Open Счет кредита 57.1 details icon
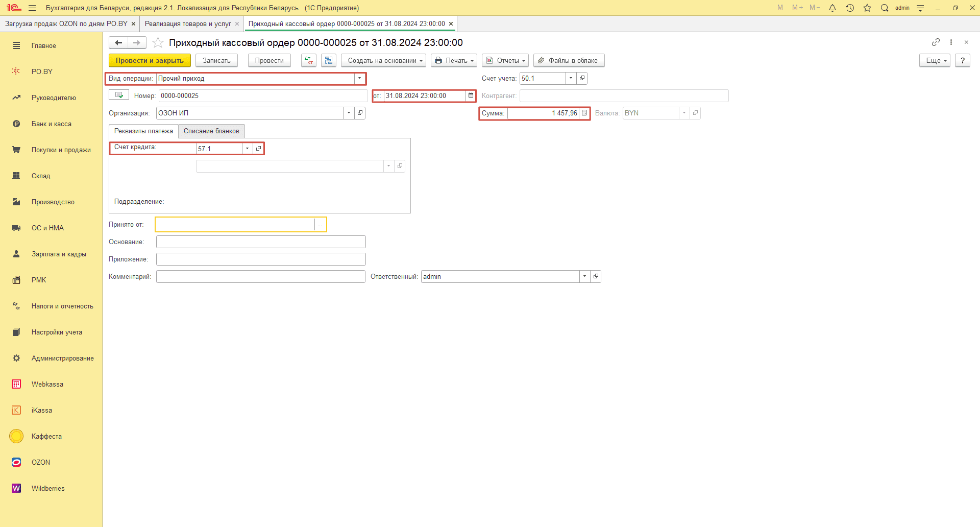 tap(258, 149)
